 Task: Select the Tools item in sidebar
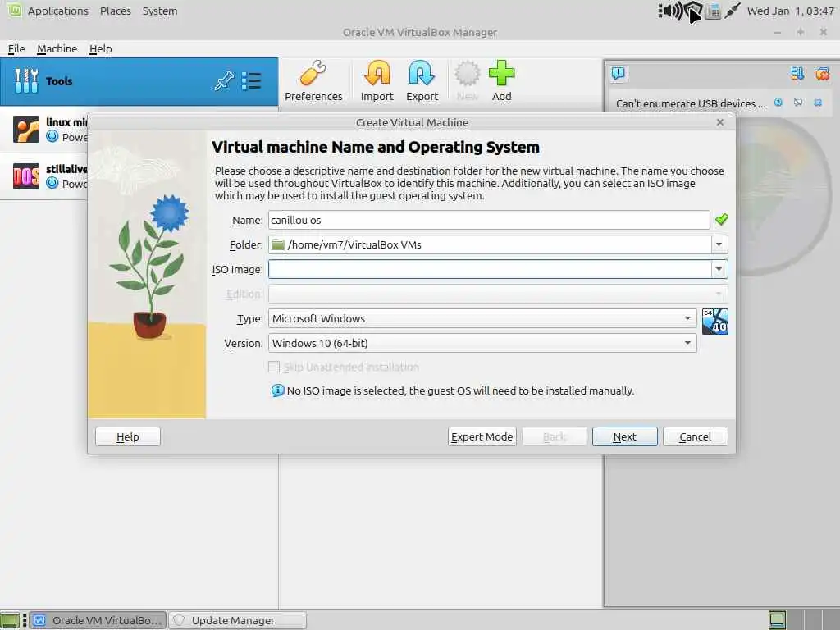139,81
